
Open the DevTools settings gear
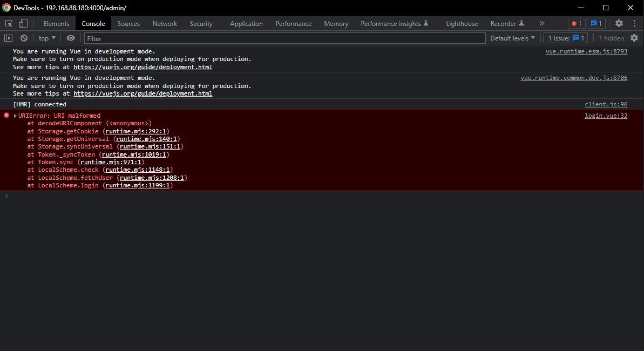pyautogui.click(x=619, y=23)
